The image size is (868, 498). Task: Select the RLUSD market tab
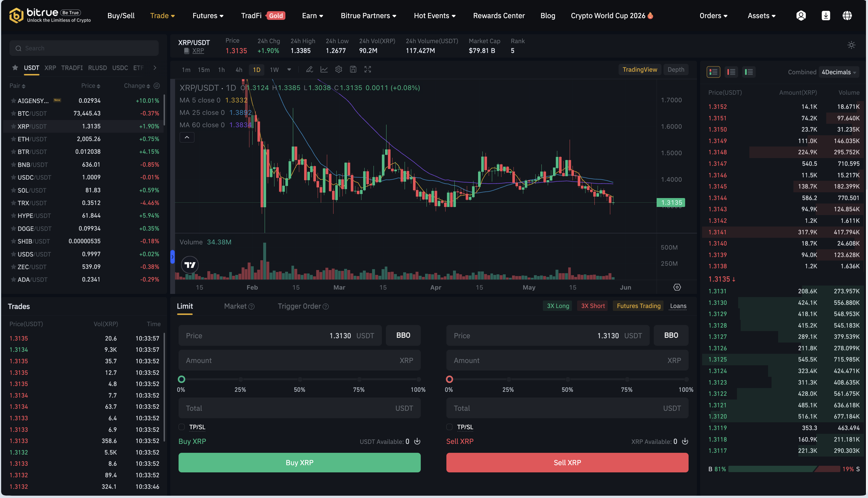point(98,68)
